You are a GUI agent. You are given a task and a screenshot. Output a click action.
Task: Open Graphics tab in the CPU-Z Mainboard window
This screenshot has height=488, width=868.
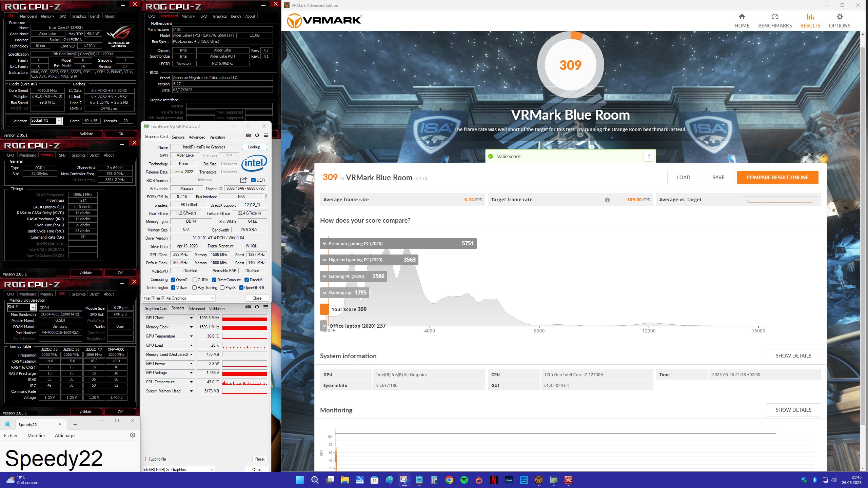tap(220, 16)
